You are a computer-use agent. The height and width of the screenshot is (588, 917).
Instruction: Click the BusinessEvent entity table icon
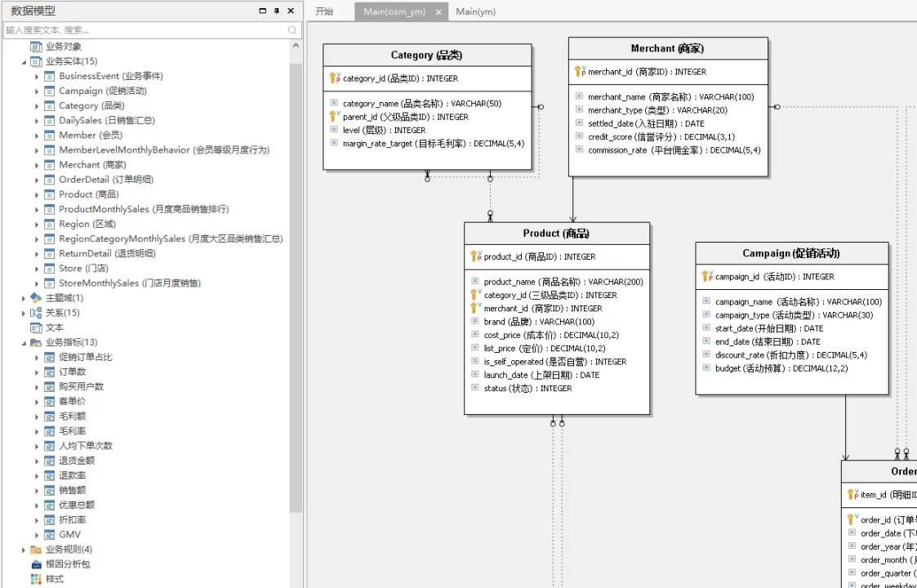pos(50,76)
